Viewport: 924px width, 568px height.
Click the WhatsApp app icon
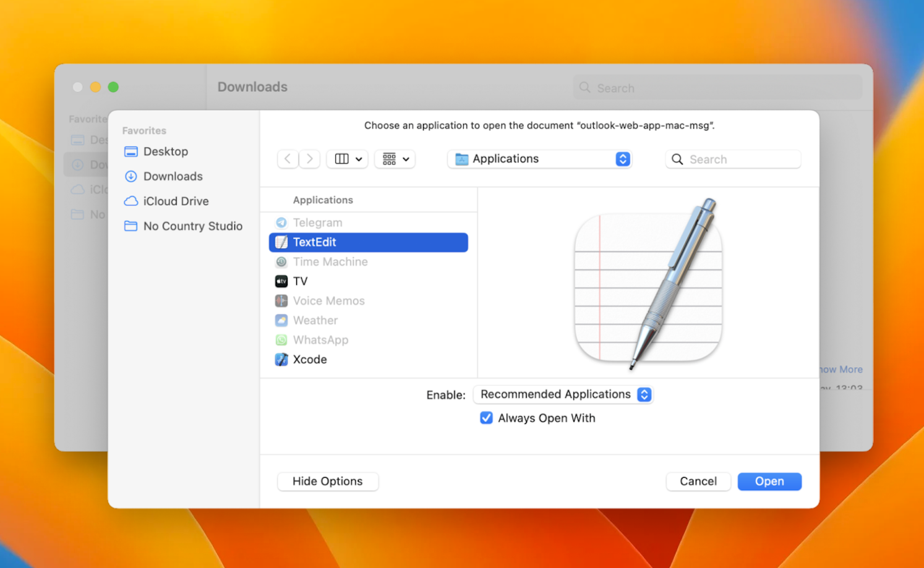click(281, 340)
